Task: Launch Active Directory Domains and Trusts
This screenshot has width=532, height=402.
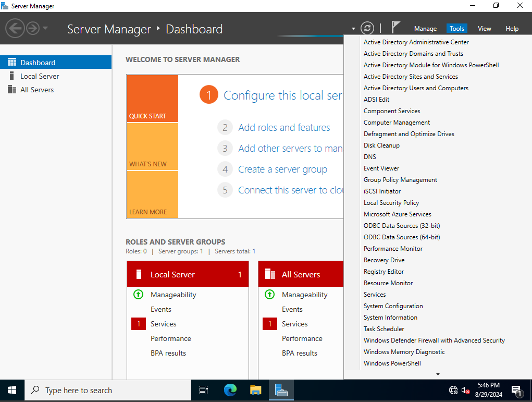Action: pos(413,54)
